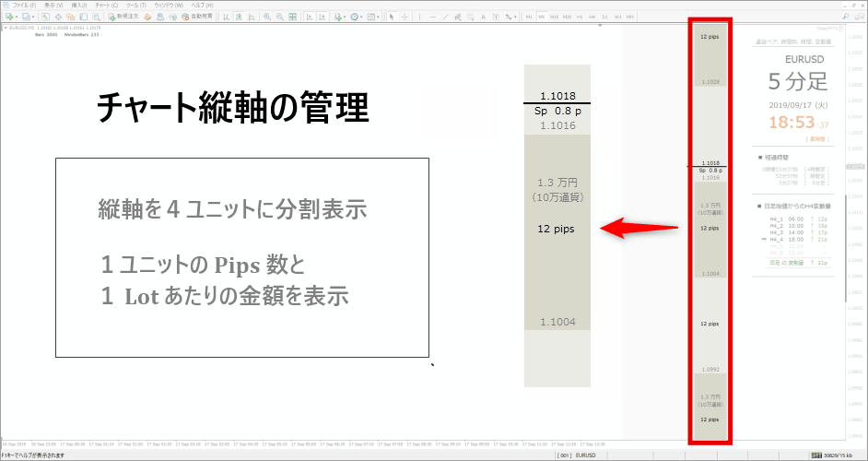Open the templates icon
The width and height of the screenshot is (868, 461).
pyautogui.click(x=371, y=17)
